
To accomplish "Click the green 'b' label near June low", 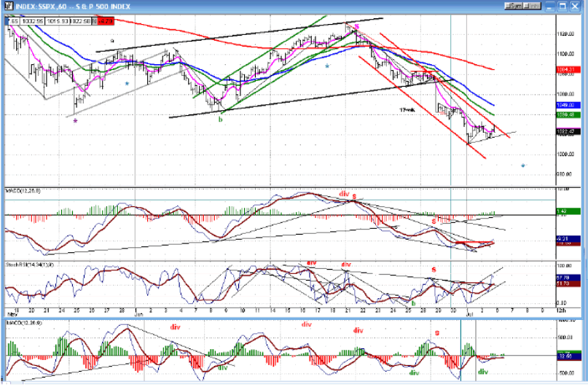I will [221, 120].
